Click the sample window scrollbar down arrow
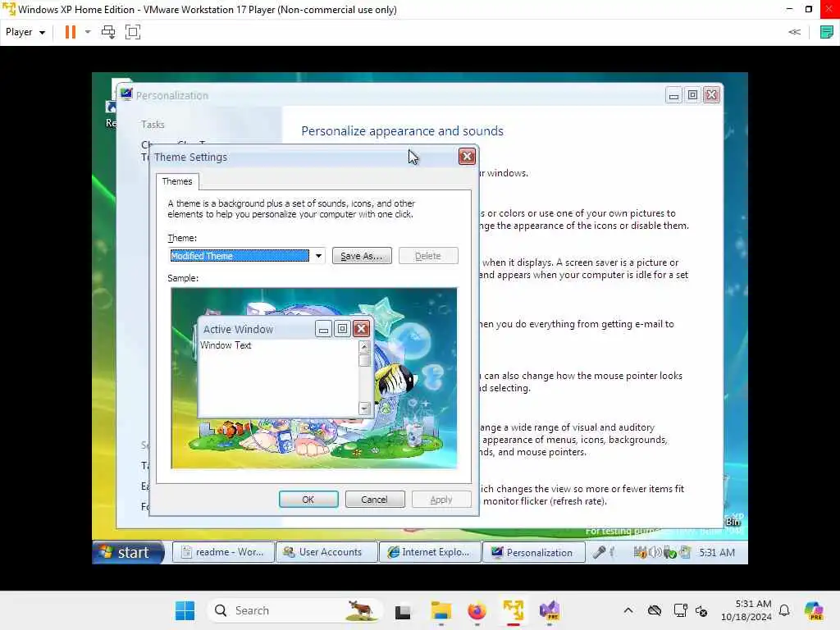 (x=364, y=409)
